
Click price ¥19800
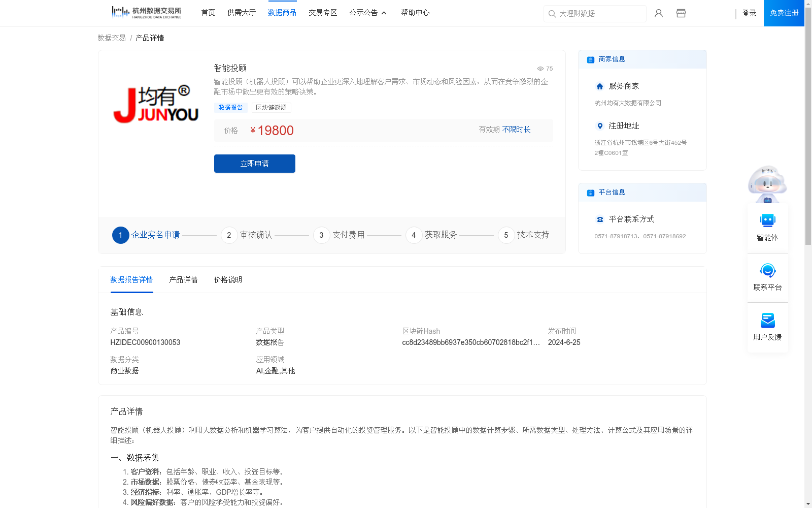(272, 131)
